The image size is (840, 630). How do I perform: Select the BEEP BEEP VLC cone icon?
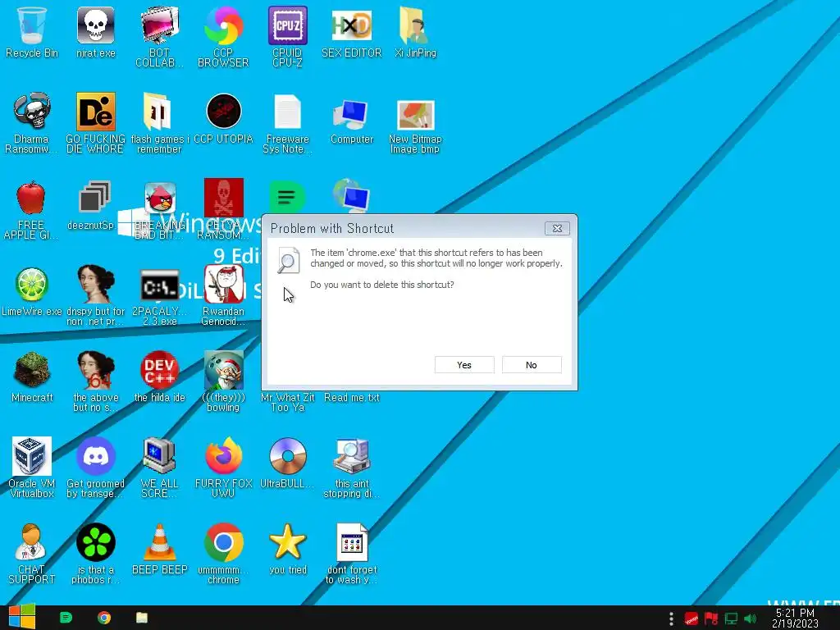(x=160, y=542)
